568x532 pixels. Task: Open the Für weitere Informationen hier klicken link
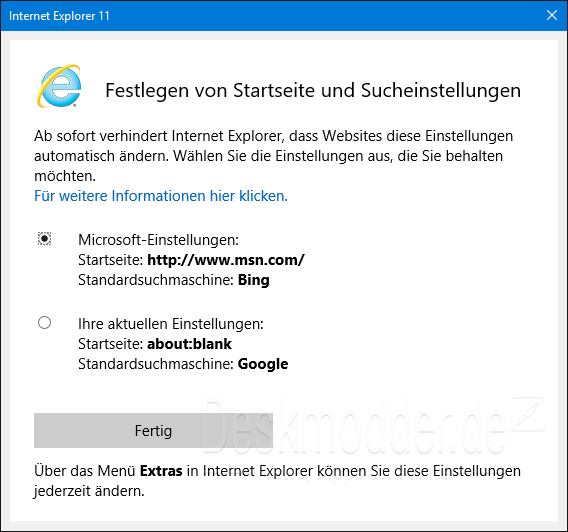point(161,196)
